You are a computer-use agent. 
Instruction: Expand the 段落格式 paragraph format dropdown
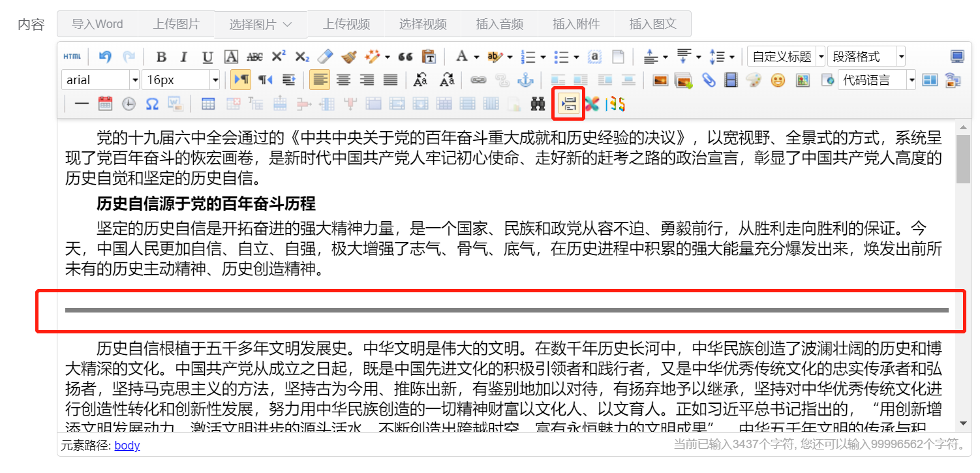(x=865, y=56)
